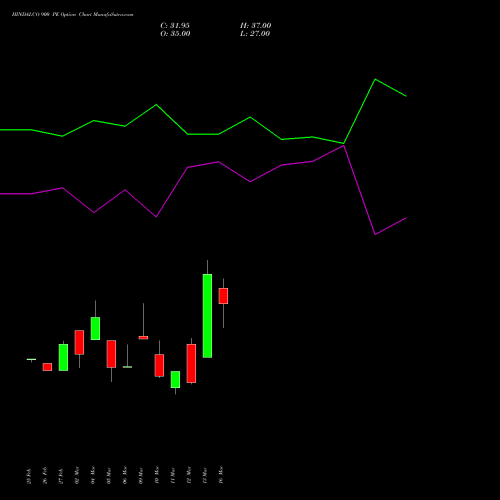Click the 25 Feb date label
This screenshot has width=500, height=500.
click(29, 476)
